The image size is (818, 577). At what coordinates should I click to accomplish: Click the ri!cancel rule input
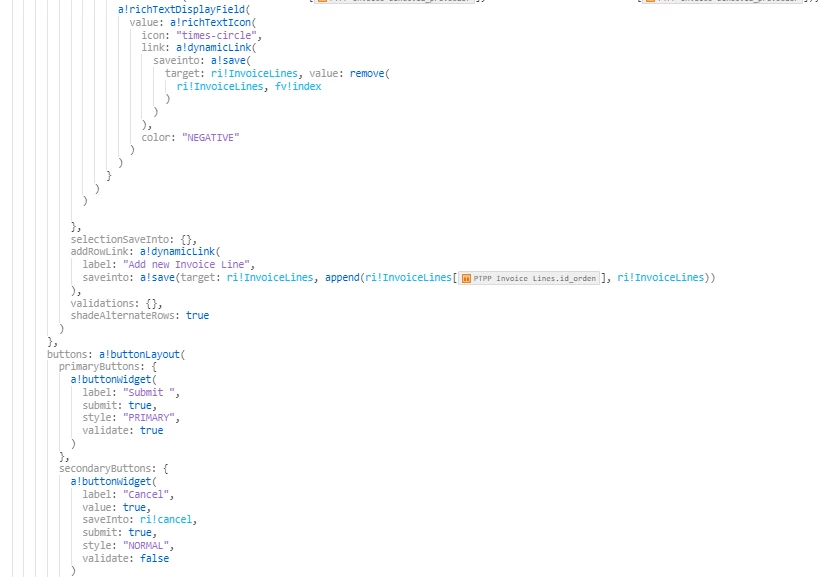[x=166, y=520]
